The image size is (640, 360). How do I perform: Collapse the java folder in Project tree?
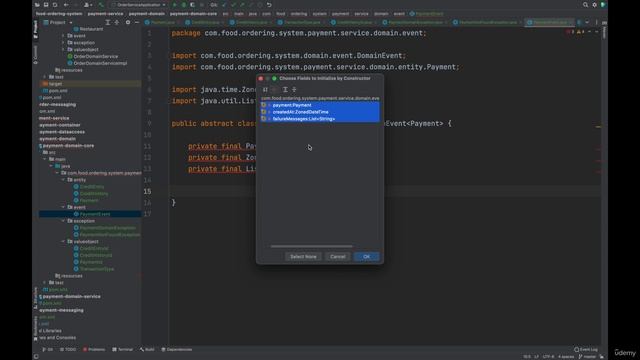coord(51,166)
